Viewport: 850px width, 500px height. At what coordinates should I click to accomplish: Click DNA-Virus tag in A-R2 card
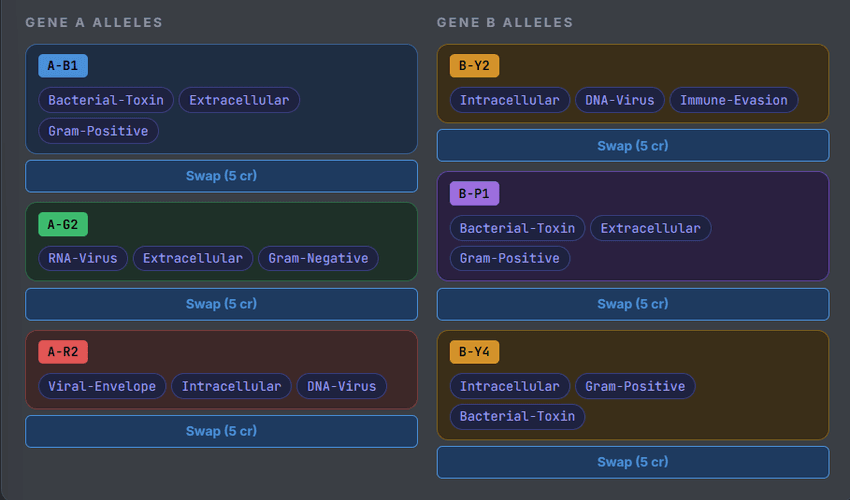pos(342,386)
